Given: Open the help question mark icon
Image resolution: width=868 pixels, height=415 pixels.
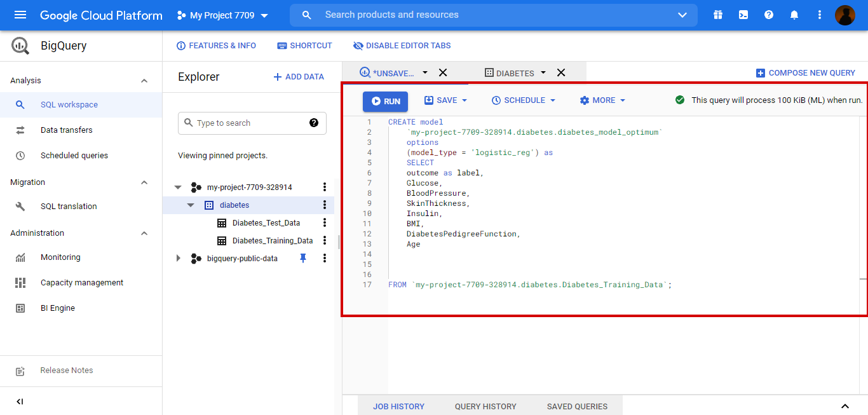Looking at the screenshot, I should pyautogui.click(x=769, y=15).
